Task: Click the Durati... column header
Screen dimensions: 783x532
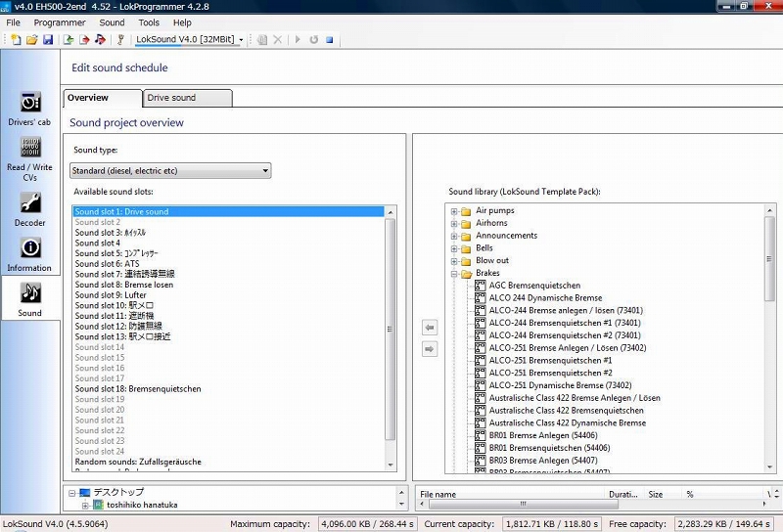Action: point(623,494)
